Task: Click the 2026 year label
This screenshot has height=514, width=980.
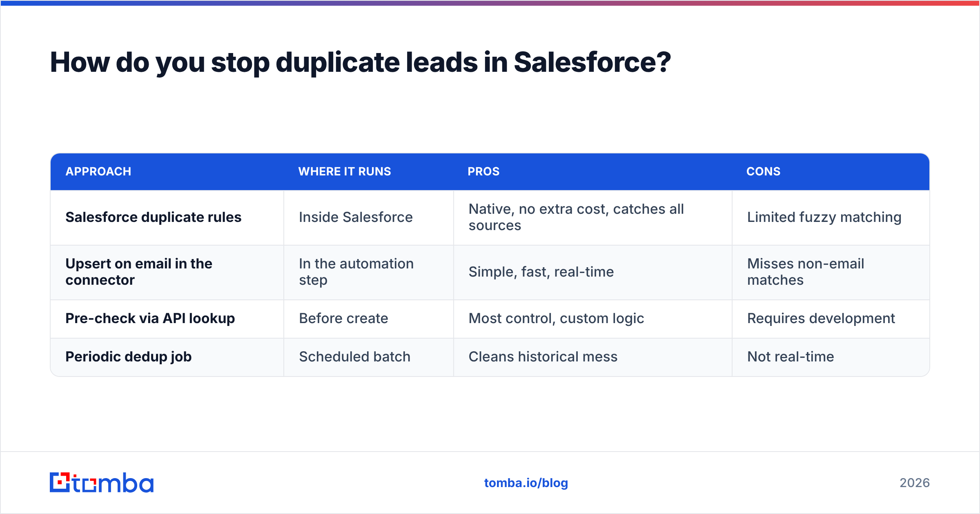Action: pyautogui.click(x=915, y=483)
